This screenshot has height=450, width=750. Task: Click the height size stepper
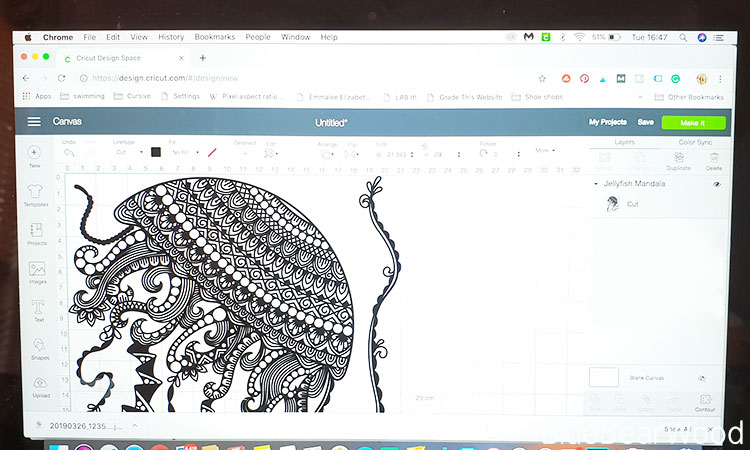(x=459, y=154)
